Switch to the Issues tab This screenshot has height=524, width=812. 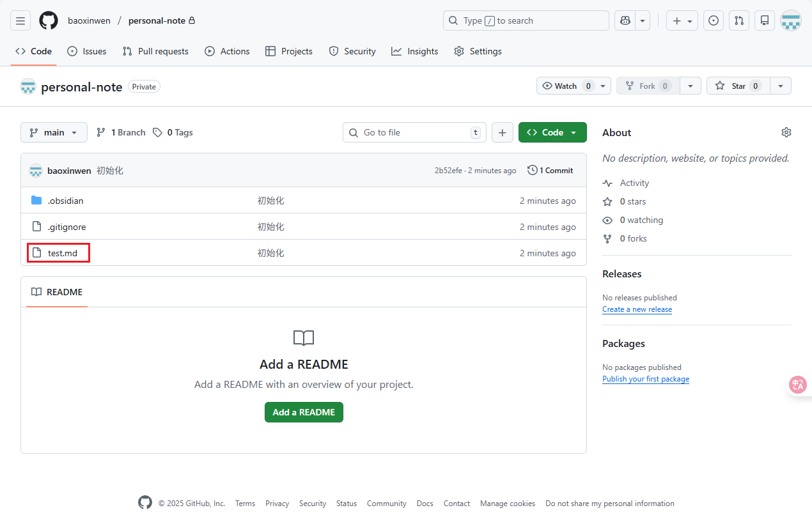coord(87,51)
